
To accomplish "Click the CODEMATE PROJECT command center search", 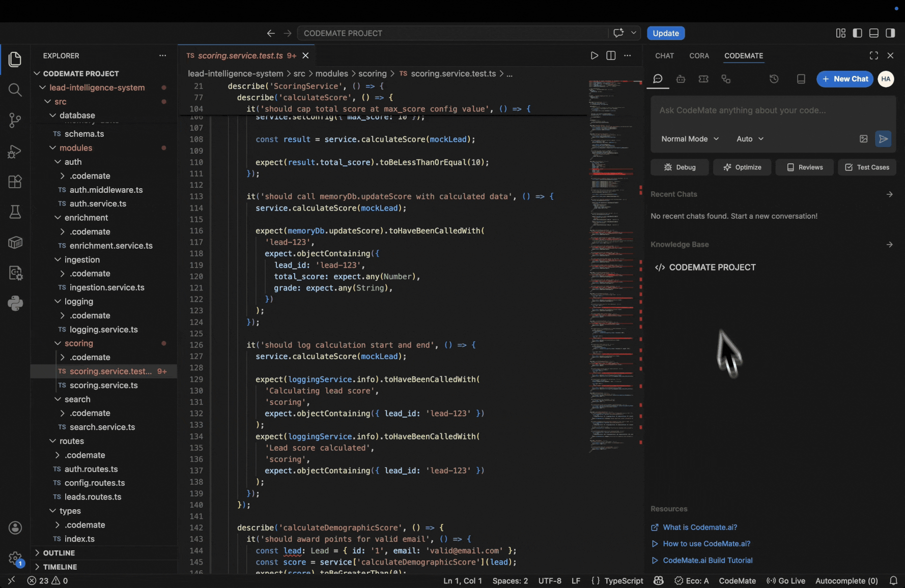I will [x=452, y=33].
